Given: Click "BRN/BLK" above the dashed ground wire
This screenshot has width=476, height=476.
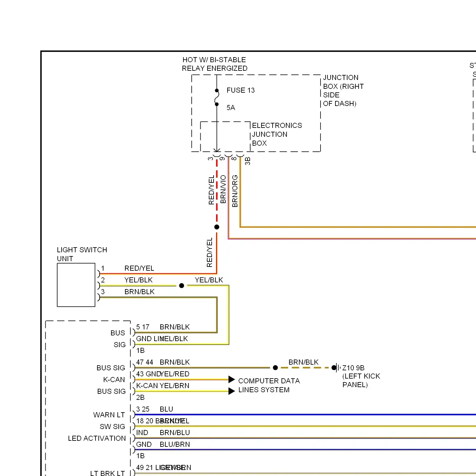Looking at the screenshot, I should pyautogui.click(x=303, y=362).
